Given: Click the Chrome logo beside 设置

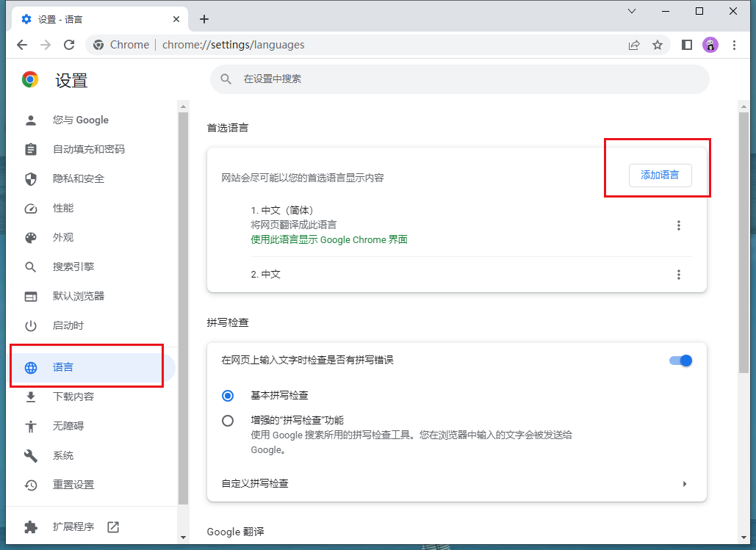Looking at the screenshot, I should (x=30, y=79).
